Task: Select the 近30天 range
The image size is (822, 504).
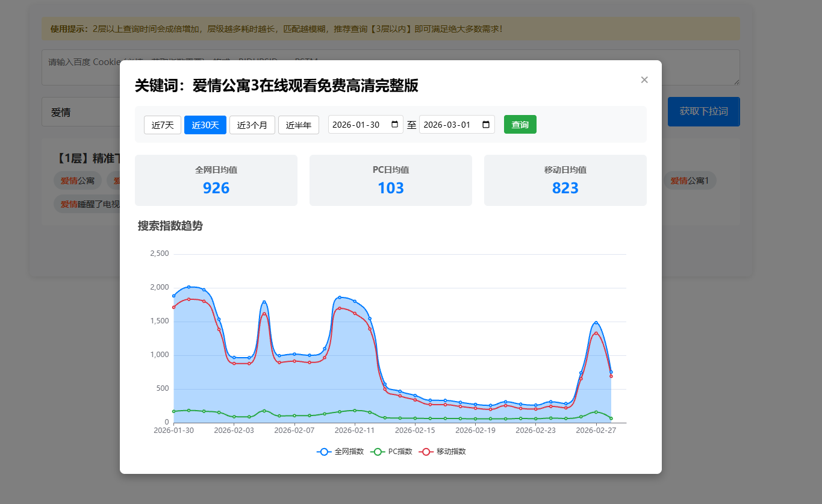Action: click(205, 125)
